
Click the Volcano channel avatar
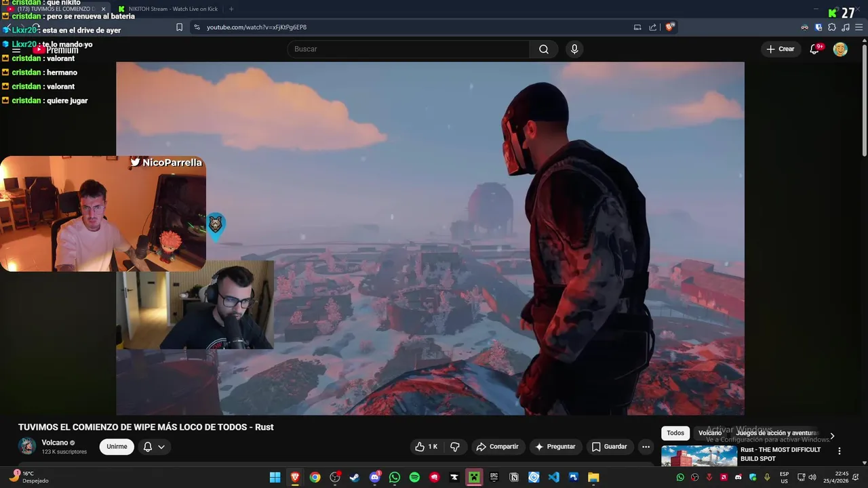click(27, 446)
